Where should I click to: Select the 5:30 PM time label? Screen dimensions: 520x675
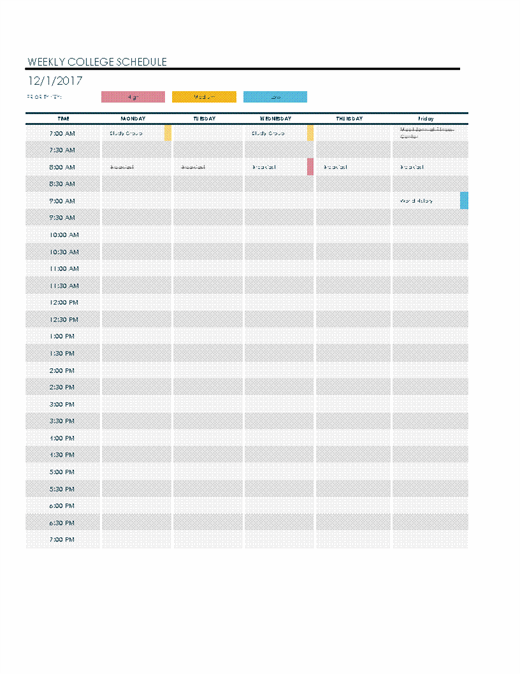point(62,489)
